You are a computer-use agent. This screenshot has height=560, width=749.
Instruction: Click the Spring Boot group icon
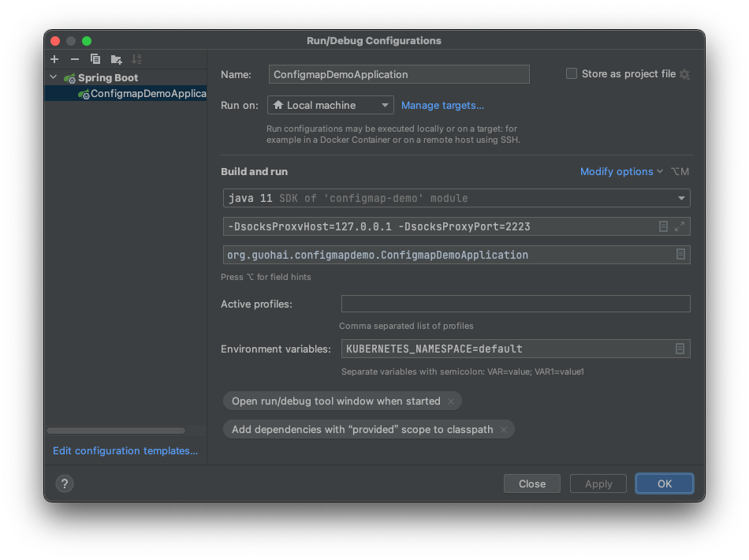pyautogui.click(x=69, y=78)
